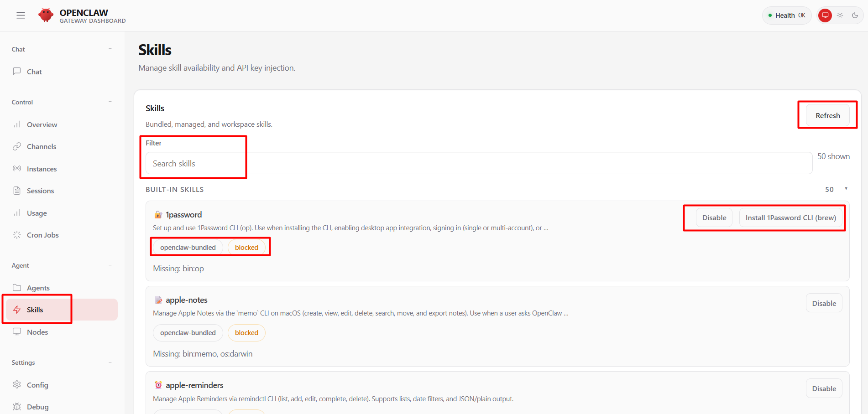Screen dimensions: 868x414
Task: Click the Chat speech bubble icon
Action: [x=17, y=71]
